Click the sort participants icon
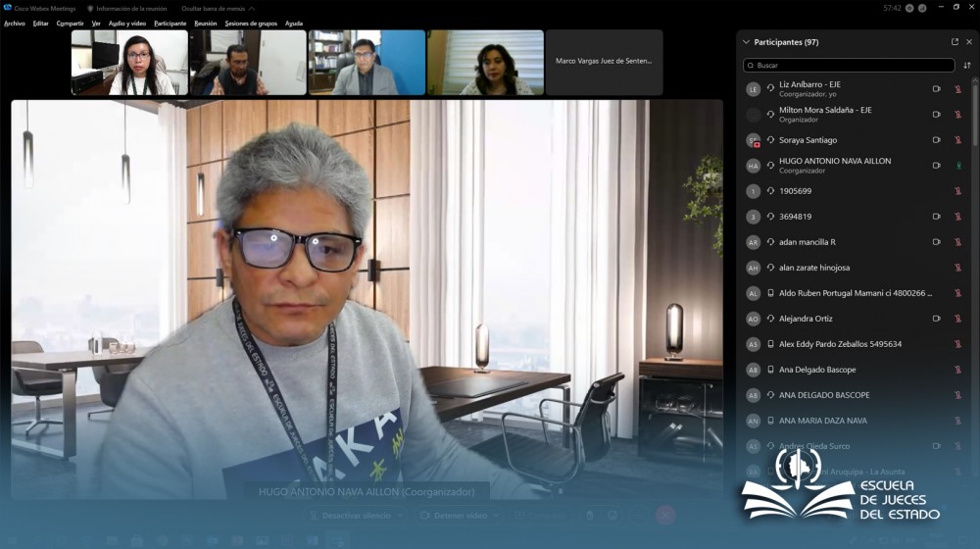 [967, 66]
